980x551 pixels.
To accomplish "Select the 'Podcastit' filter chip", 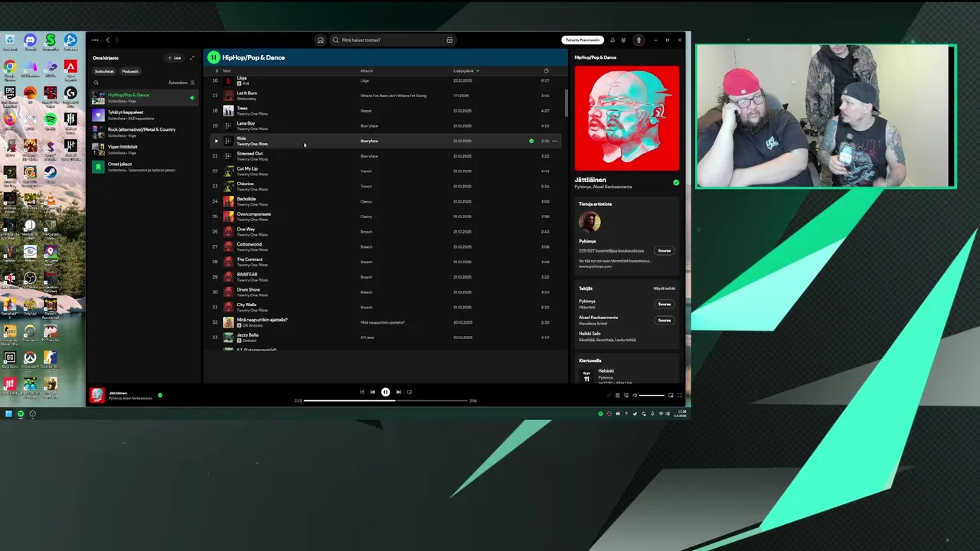I will (x=130, y=71).
